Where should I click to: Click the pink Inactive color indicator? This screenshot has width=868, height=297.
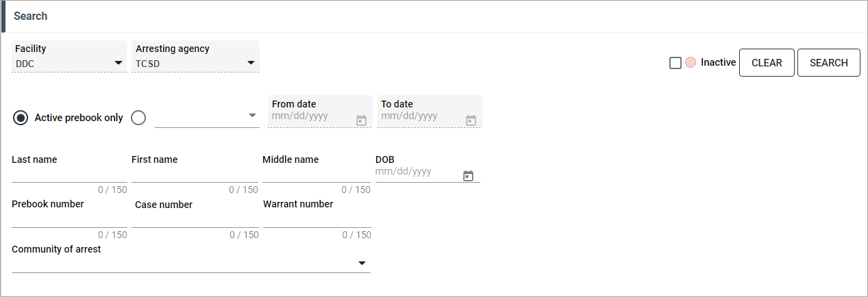point(691,62)
